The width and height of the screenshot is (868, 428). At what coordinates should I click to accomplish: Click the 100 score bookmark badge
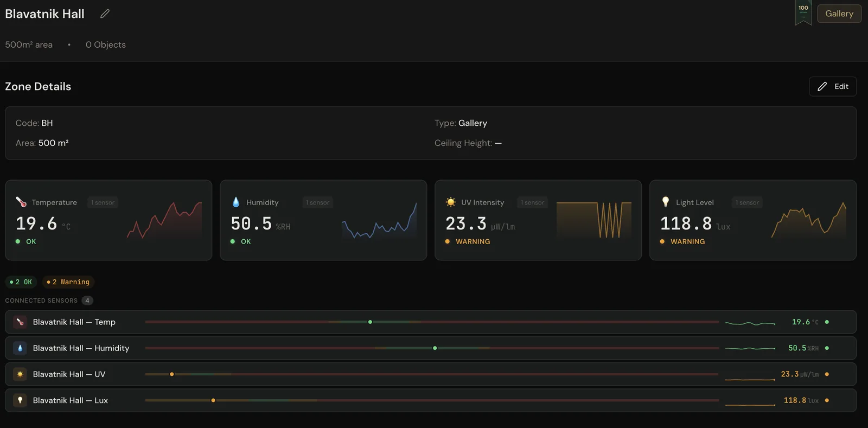point(803,12)
